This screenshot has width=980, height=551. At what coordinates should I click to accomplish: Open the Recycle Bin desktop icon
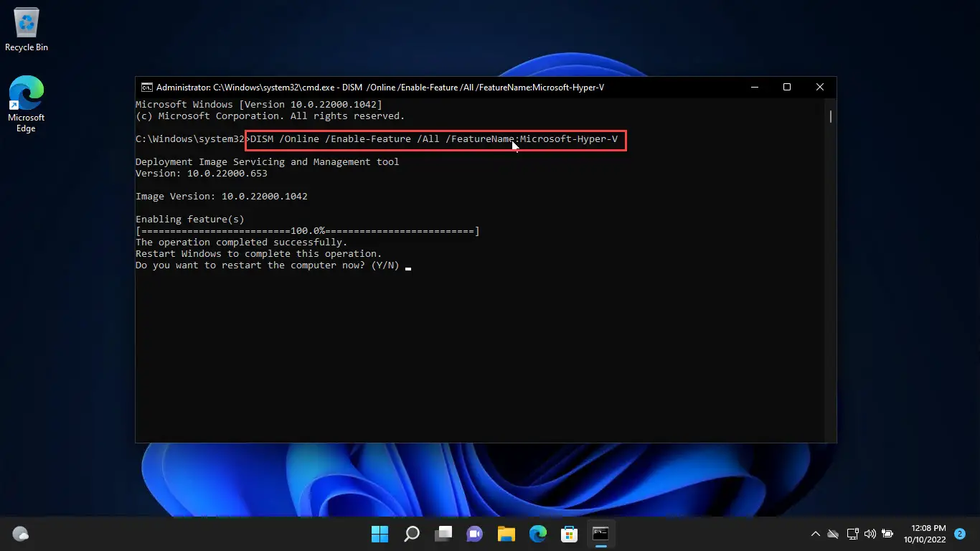coord(27,30)
